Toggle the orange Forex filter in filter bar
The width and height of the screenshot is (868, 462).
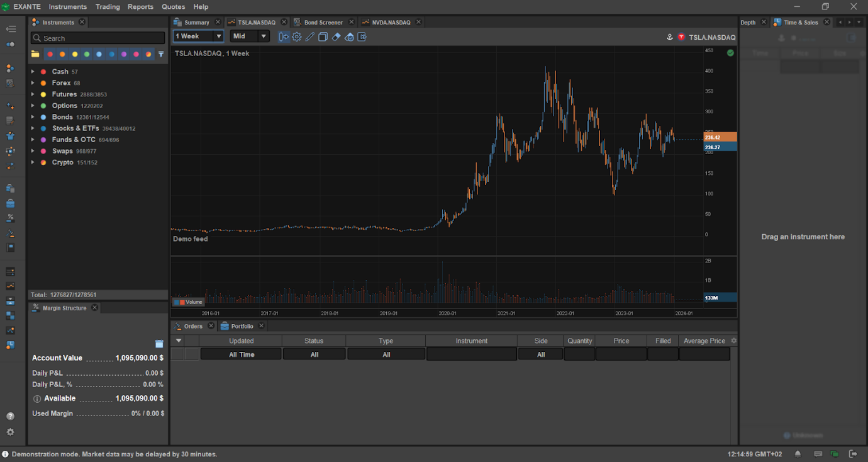[62, 54]
